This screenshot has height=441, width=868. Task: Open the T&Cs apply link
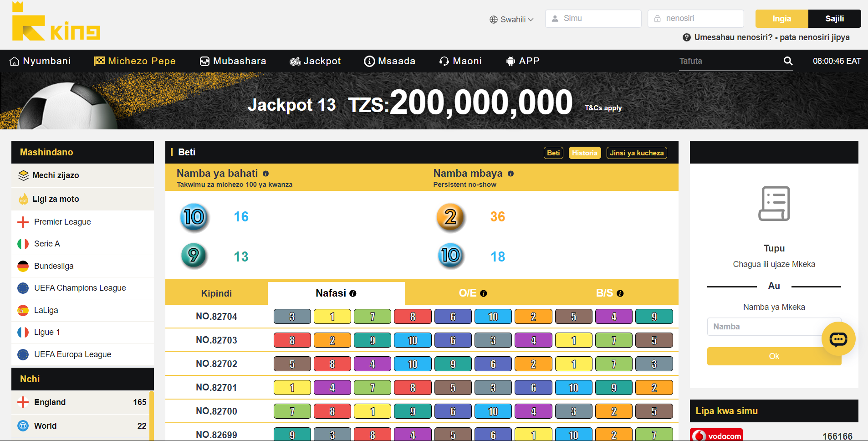point(603,108)
